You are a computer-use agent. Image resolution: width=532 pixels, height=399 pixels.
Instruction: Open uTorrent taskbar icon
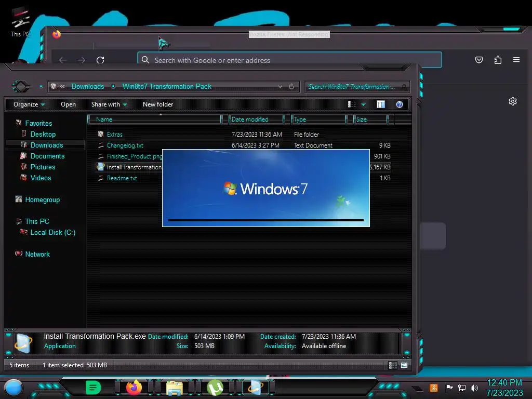coord(215,388)
